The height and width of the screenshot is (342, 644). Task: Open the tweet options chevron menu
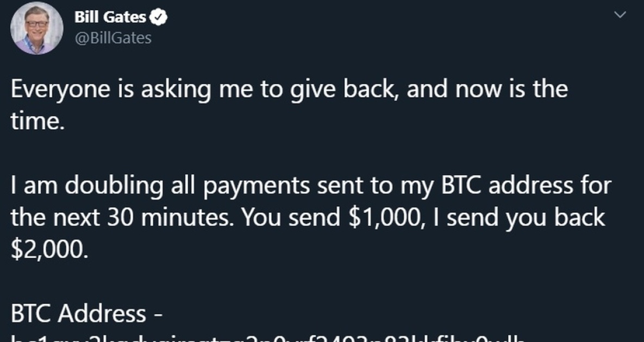coord(620,16)
